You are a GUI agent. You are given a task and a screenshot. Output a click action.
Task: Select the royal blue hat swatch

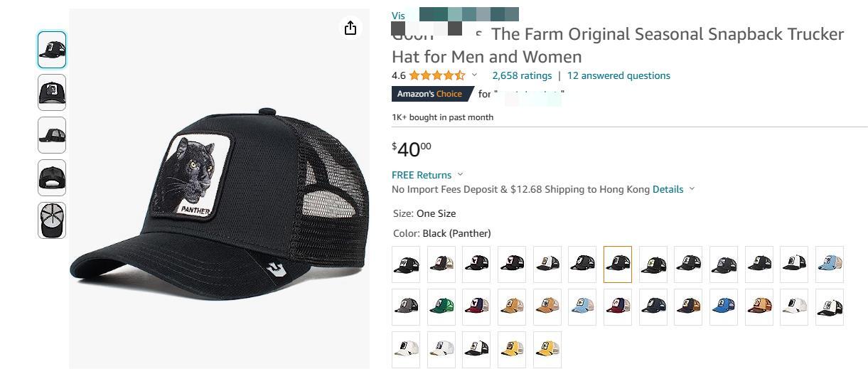724,307
